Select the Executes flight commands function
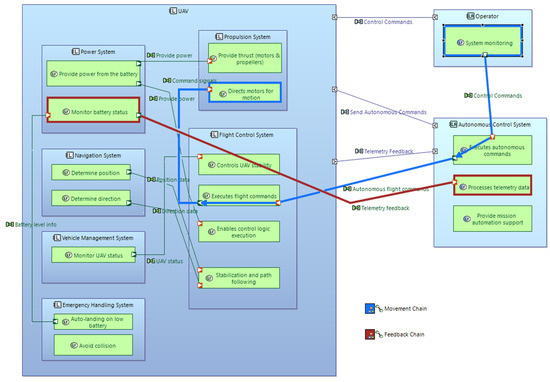Screen dimensions: 550x382 (239, 195)
